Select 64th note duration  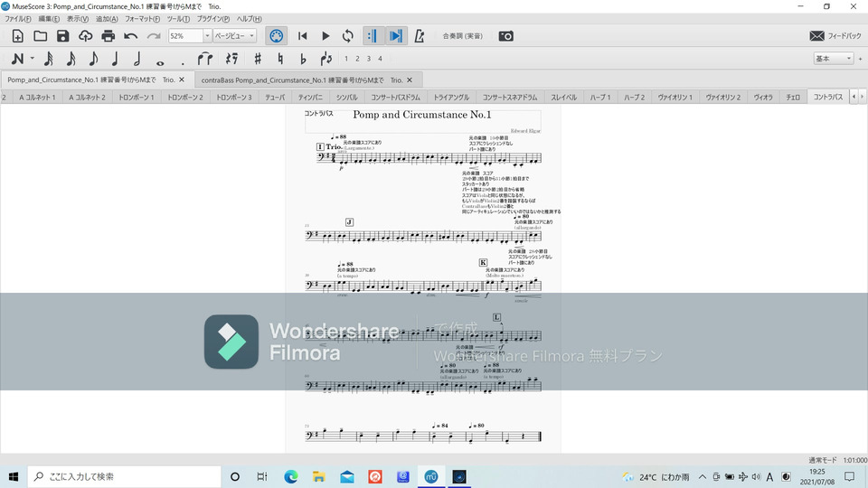(48, 59)
